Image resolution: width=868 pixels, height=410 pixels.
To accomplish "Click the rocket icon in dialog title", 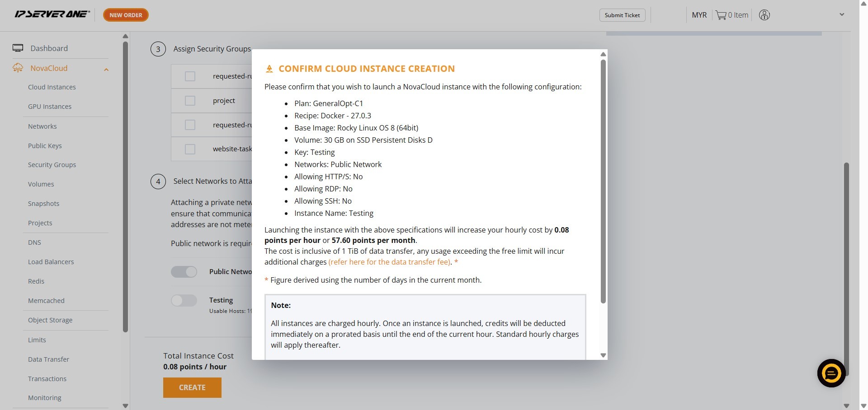I will click(x=269, y=69).
